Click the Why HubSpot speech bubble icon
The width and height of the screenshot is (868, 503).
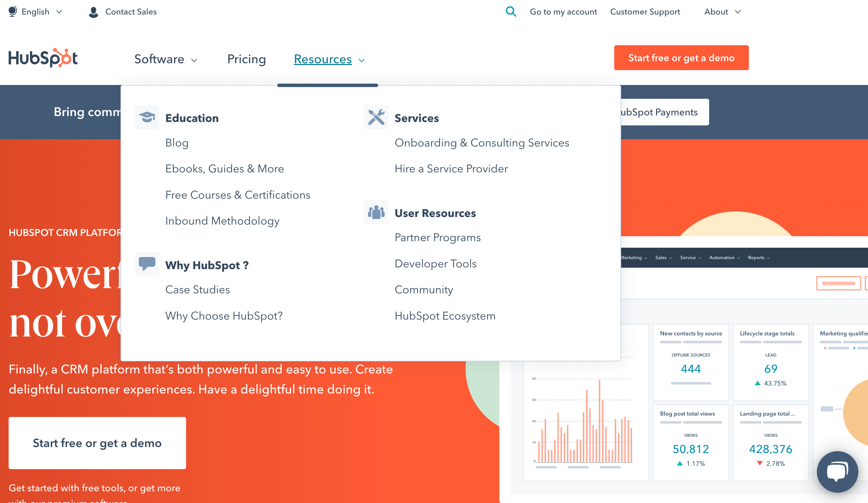(x=147, y=264)
